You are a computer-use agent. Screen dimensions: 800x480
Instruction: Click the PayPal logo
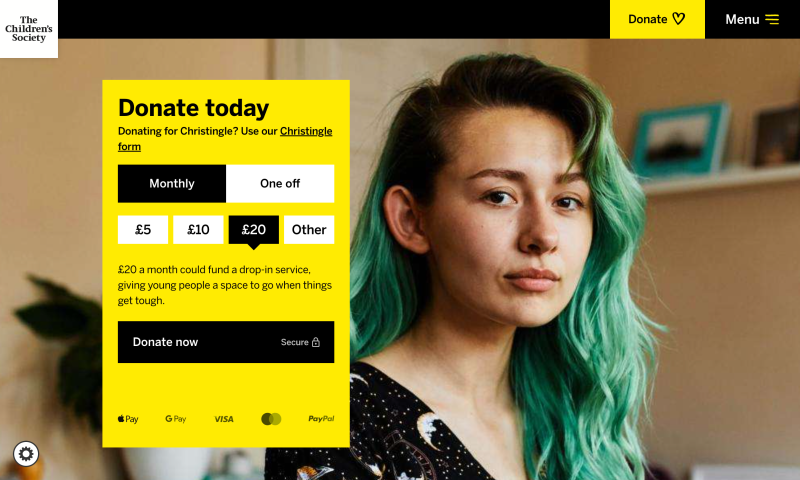click(321, 419)
